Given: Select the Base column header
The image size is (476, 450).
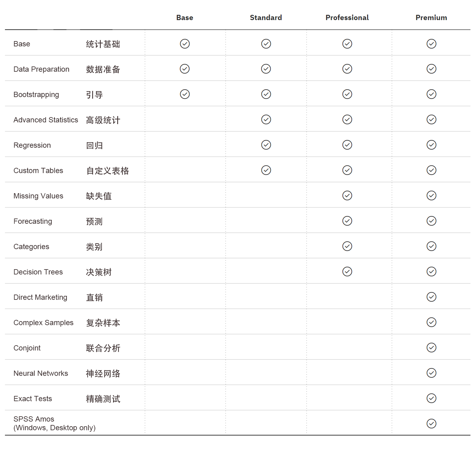Looking at the screenshot, I should point(185,18).
